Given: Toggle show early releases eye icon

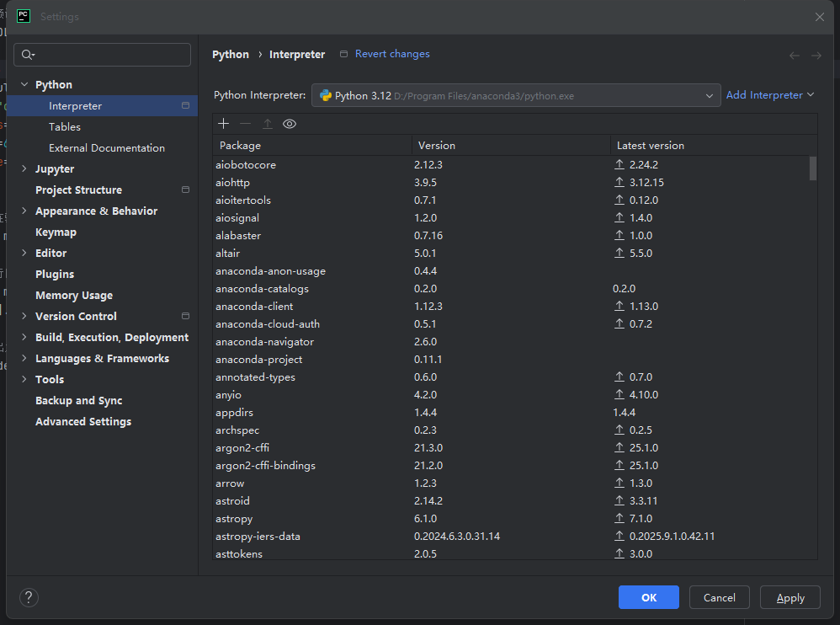Looking at the screenshot, I should [290, 124].
